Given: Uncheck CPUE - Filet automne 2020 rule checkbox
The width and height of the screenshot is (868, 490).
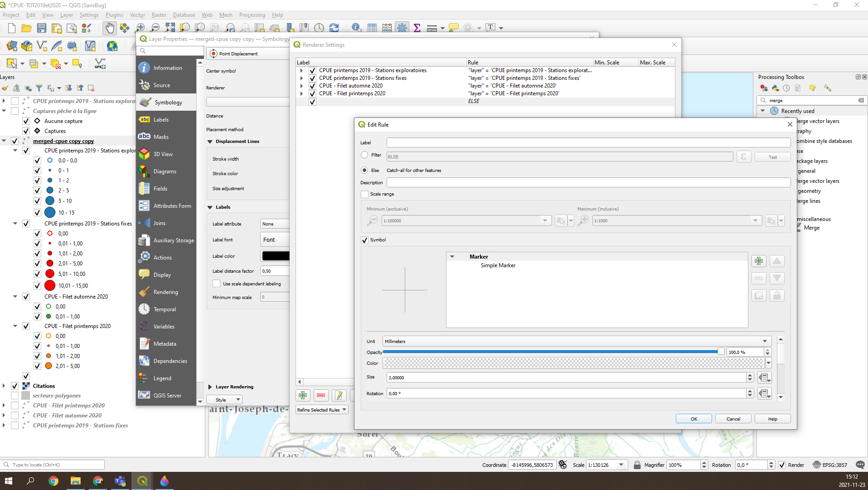Looking at the screenshot, I should [x=312, y=86].
